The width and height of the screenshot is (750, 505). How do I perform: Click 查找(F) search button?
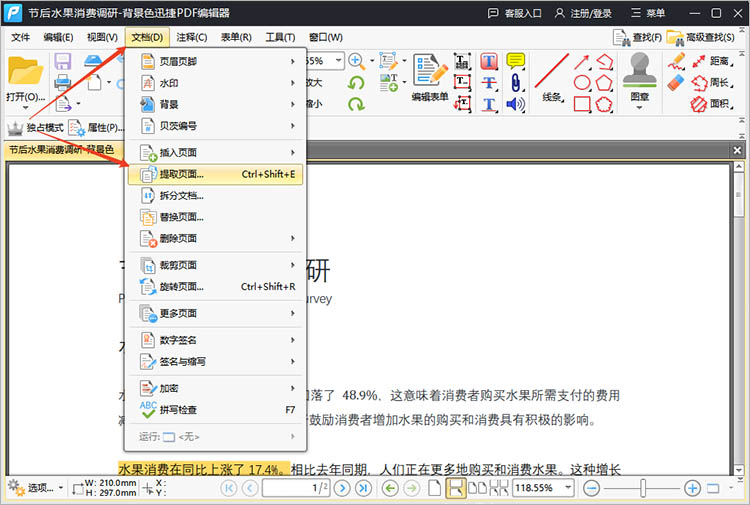638,37
